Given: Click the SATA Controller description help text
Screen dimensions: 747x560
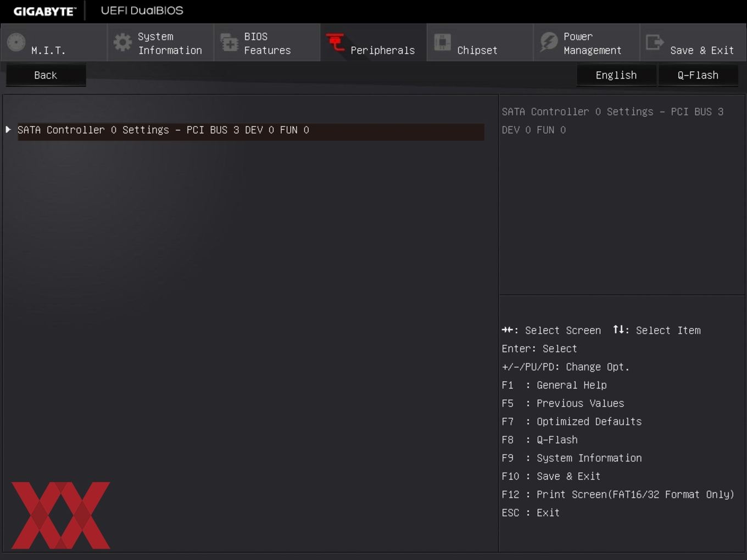Looking at the screenshot, I should tap(612, 121).
